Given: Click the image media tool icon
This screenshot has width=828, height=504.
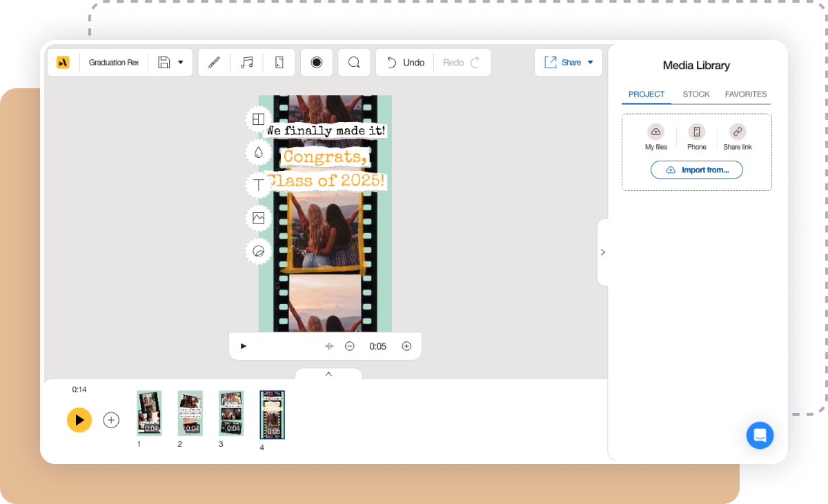Looking at the screenshot, I should [258, 218].
